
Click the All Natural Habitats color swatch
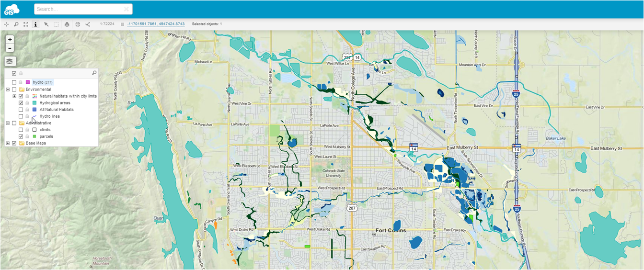click(34, 110)
